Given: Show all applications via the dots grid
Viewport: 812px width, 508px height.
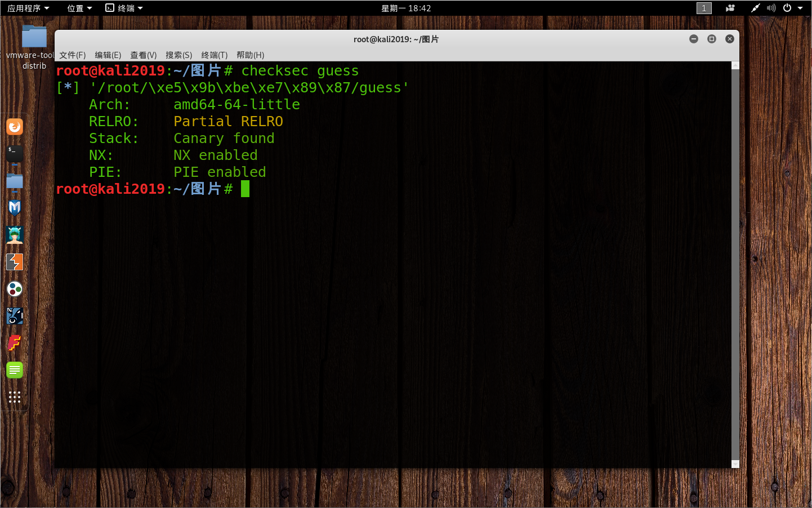Looking at the screenshot, I should (x=14, y=397).
